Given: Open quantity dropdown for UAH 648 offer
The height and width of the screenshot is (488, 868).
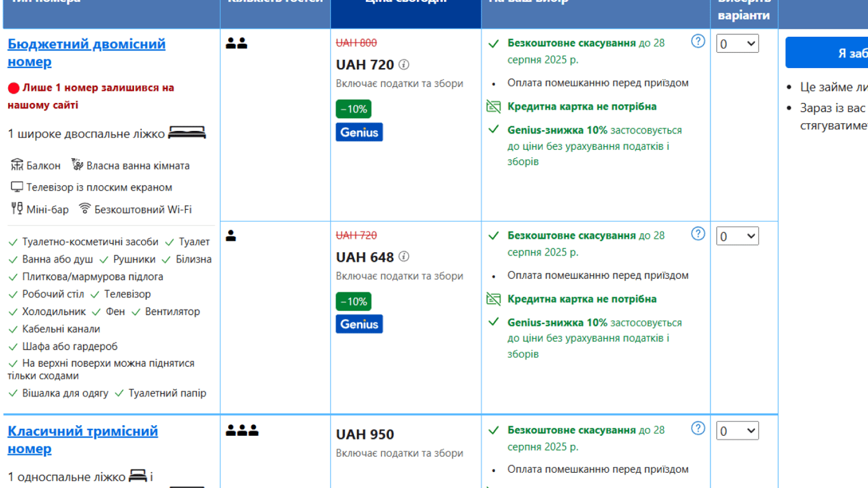Looking at the screenshot, I should 737,236.
